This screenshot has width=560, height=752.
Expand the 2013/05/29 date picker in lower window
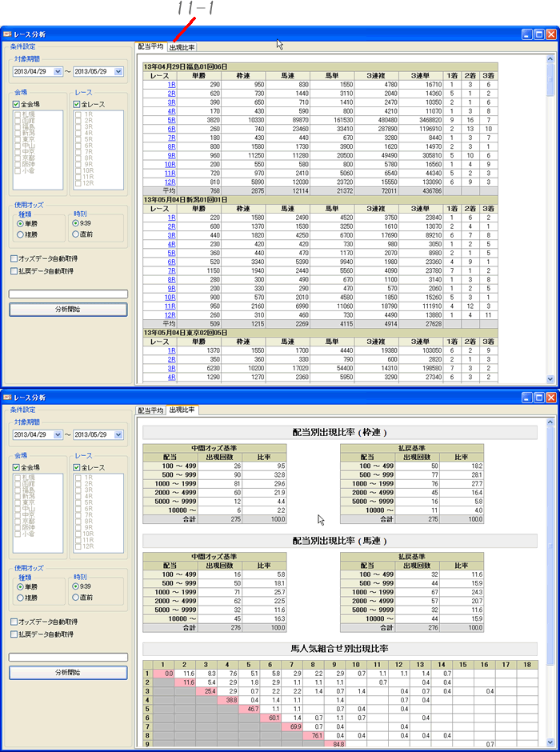point(118,435)
